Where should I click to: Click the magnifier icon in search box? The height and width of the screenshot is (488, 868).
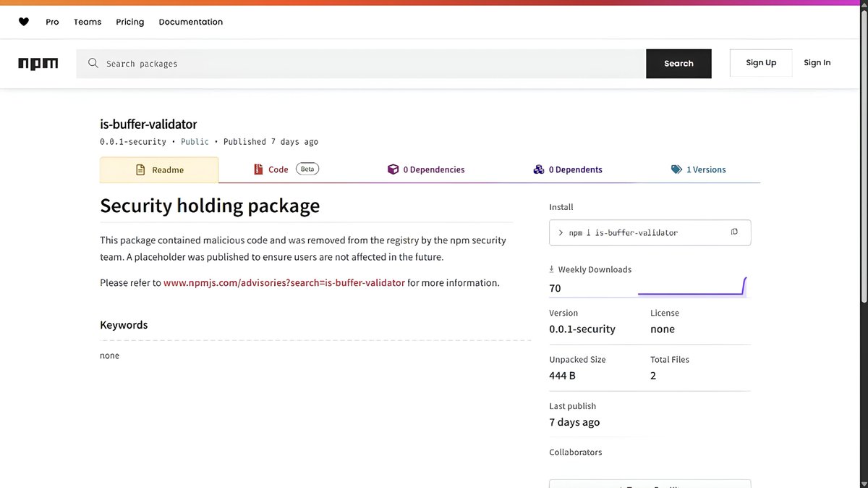pos(93,63)
